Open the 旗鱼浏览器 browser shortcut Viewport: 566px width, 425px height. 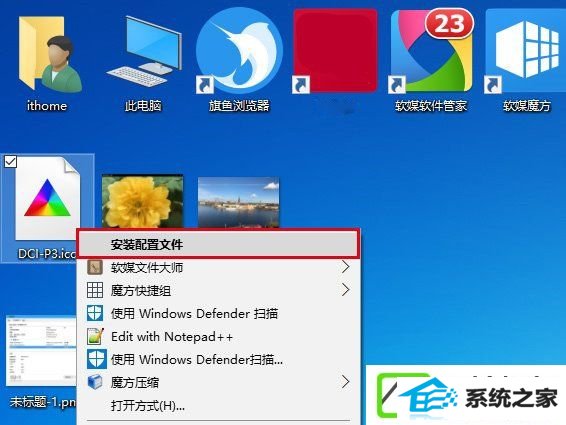point(239,51)
